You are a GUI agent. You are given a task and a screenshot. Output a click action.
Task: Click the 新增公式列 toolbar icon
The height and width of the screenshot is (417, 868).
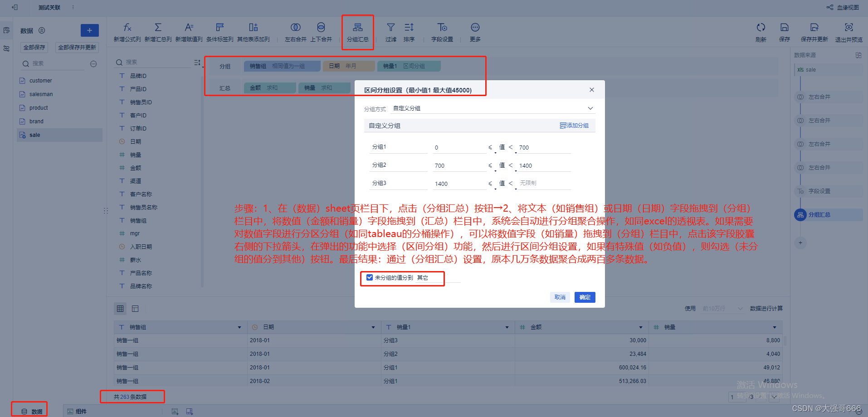coord(127,28)
